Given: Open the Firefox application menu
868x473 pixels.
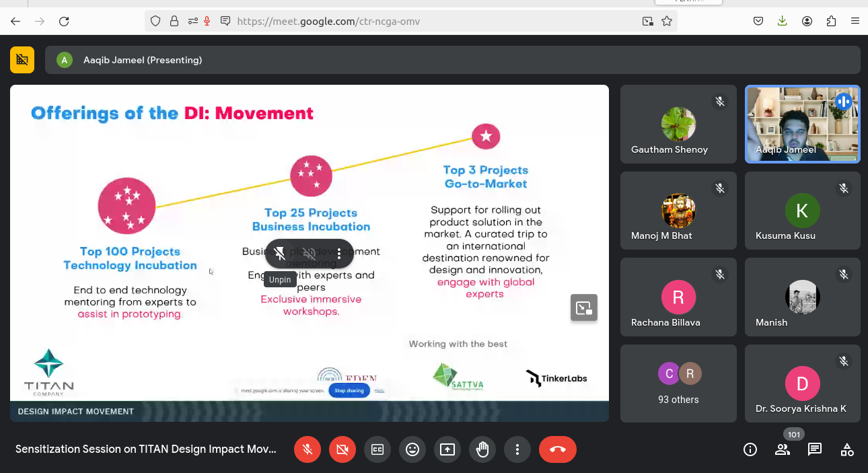Looking at the screenshot, I should pyautogui.click(x=855, y=21).
